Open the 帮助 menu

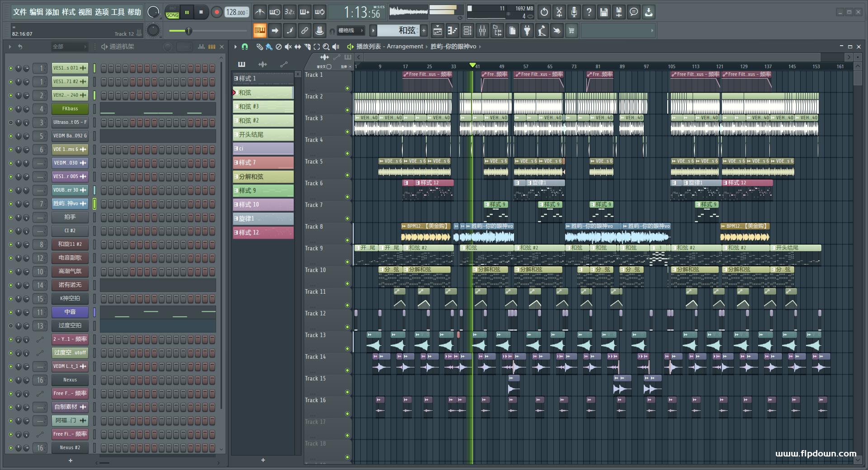pos(134,12)
